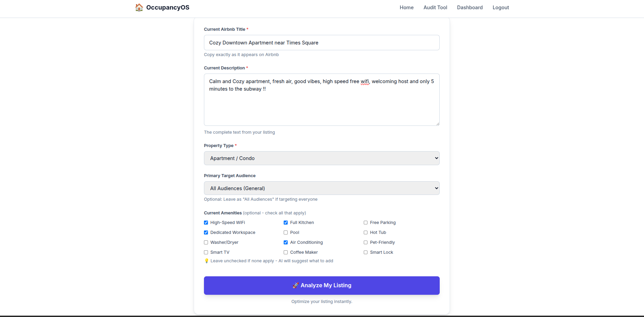Uncheck the Full Kitchen amenity
Screen dimensions: 644x317
[x=285, y=222]
